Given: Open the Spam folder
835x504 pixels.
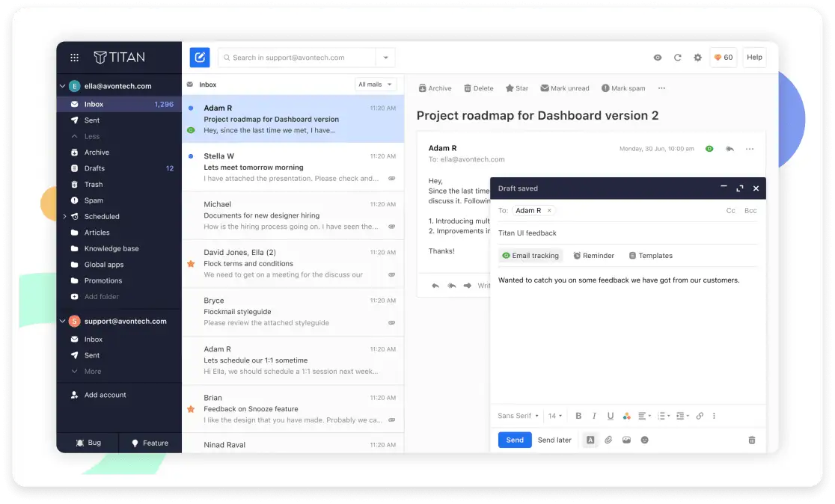Looking at the screenshot, I should pyautogui.click(x=94, y=200).
